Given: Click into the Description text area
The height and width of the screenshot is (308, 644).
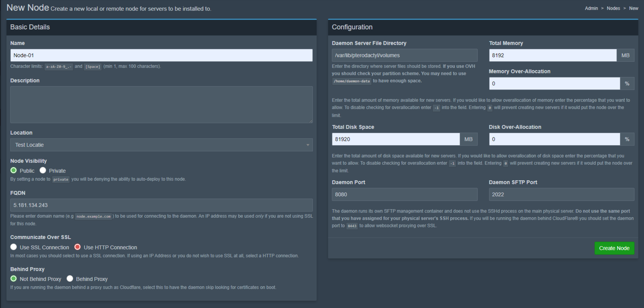Looking at the screenshot, I should point(161,104).
